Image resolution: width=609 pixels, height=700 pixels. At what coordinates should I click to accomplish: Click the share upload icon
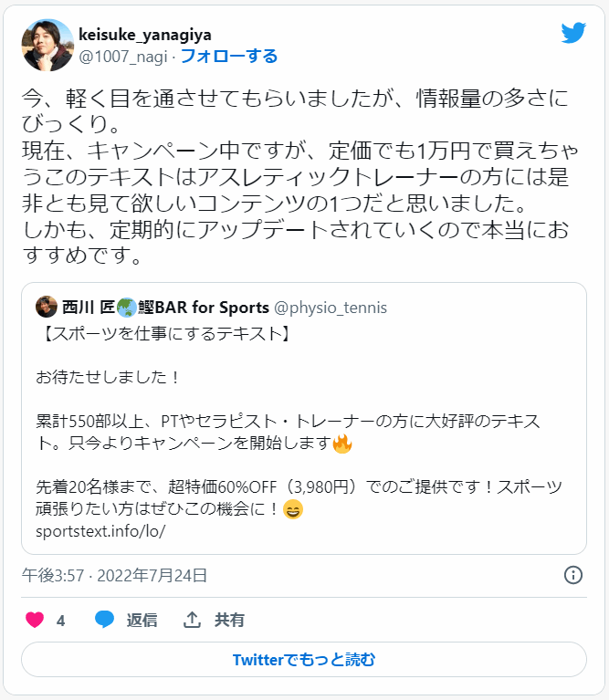tap(192, 621)
